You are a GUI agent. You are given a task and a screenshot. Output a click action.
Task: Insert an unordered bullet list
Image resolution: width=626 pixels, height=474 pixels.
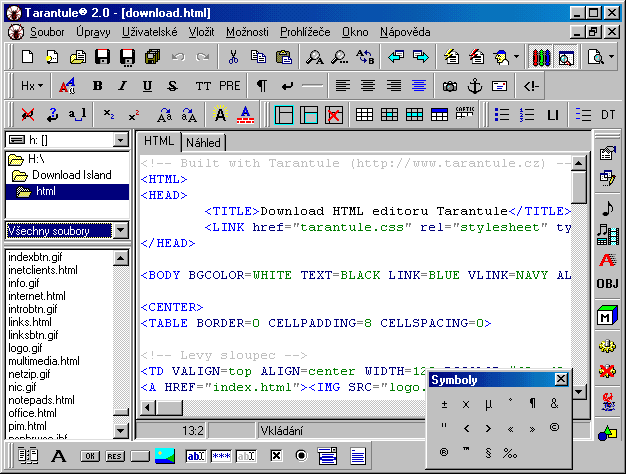[502, 115]
